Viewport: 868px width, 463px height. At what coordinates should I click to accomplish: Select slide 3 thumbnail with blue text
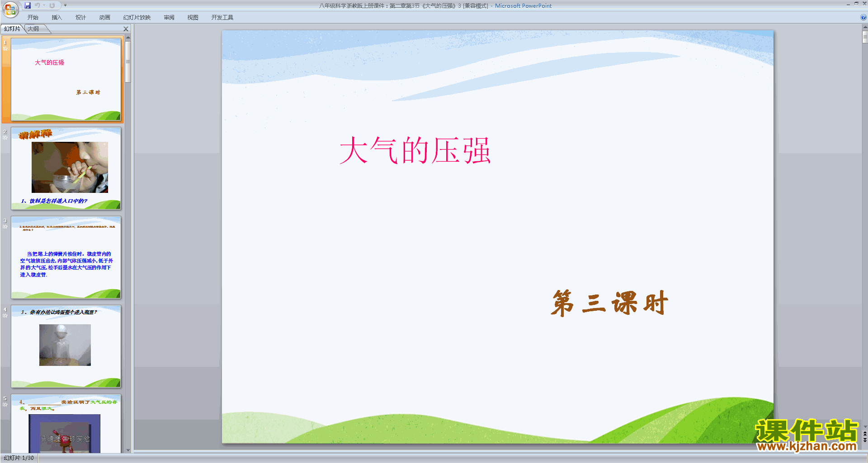coord(66,257)
